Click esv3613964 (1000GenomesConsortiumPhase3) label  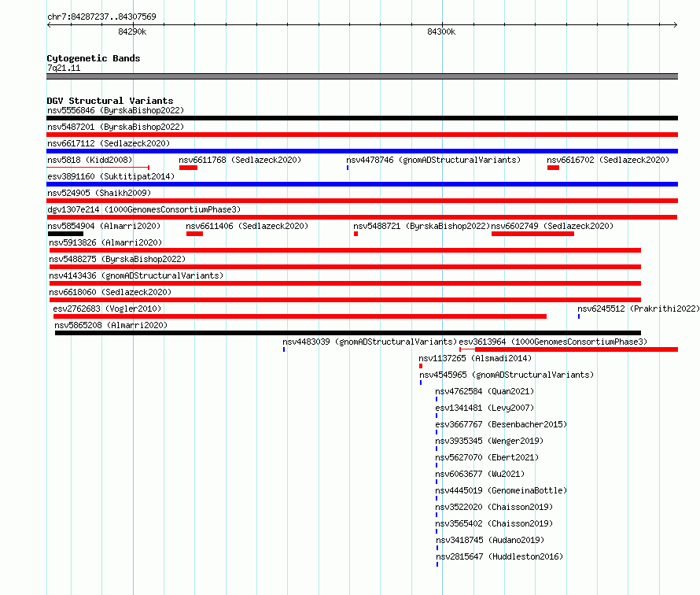point(553,342)
